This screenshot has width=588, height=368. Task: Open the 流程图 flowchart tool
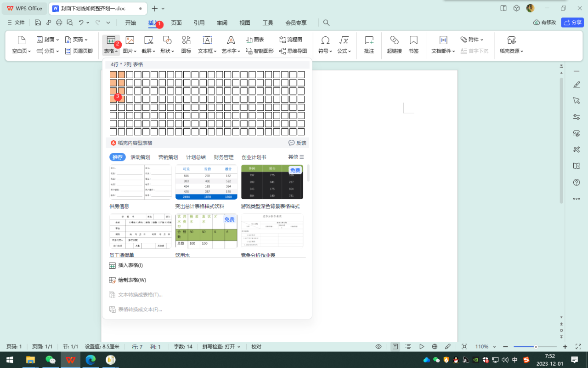tap(291, 40)
